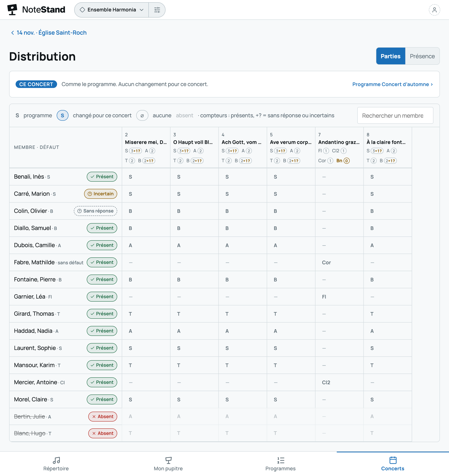Click Dubois, Camille member name
Screen dimensions: 449x476
[34, 245]
